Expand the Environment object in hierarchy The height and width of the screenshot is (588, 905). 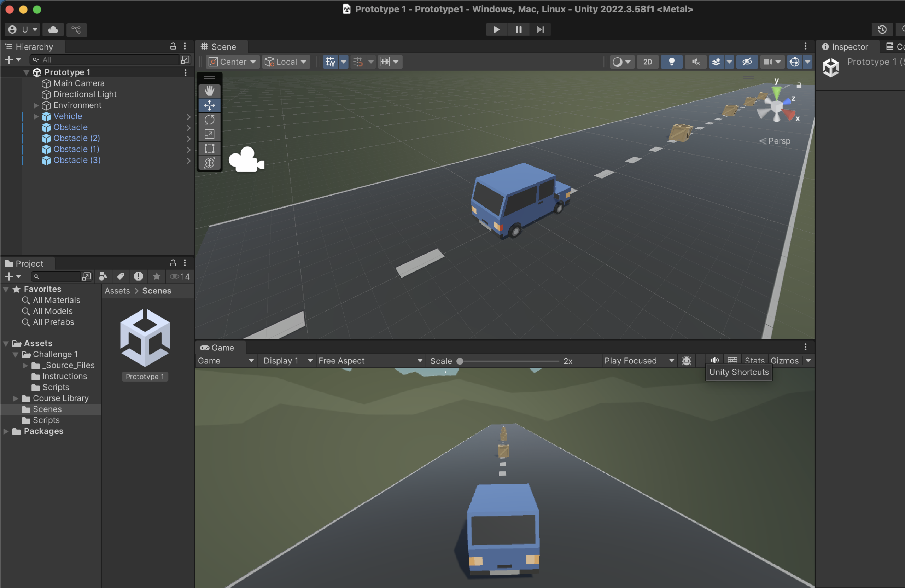click(36, 105)
